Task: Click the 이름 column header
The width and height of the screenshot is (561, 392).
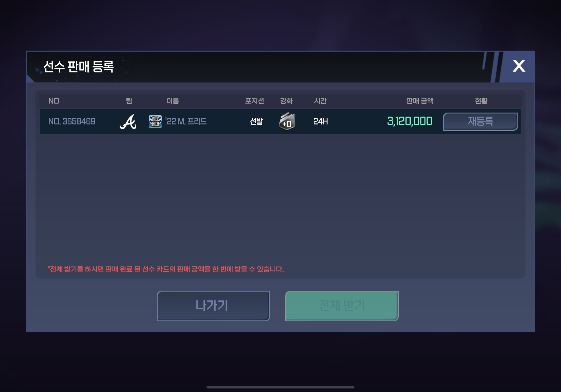Action: (172, 101)
